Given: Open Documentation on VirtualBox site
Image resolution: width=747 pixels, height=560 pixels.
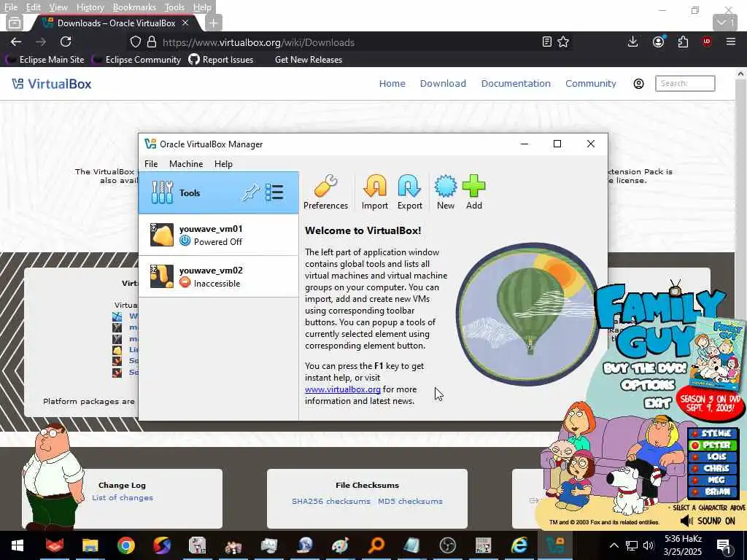Looking at the screenshot, I should tap(516, 83).
